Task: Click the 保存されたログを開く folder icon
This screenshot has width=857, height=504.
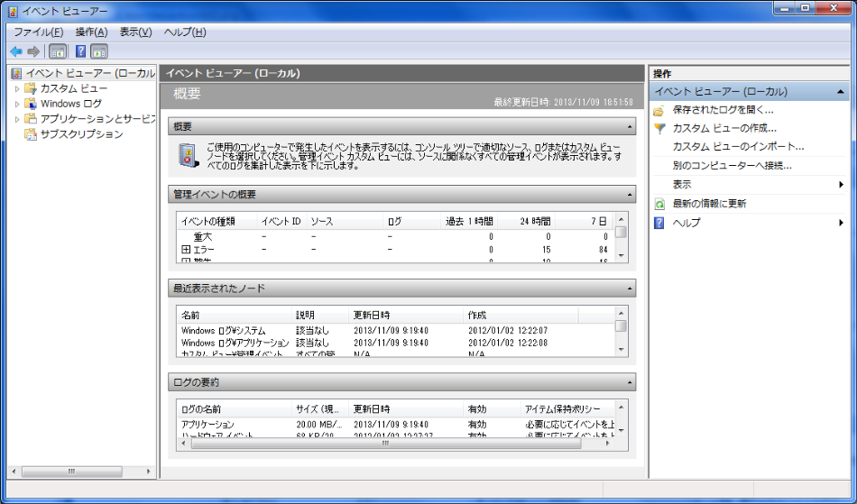Action: coord(659,110)
